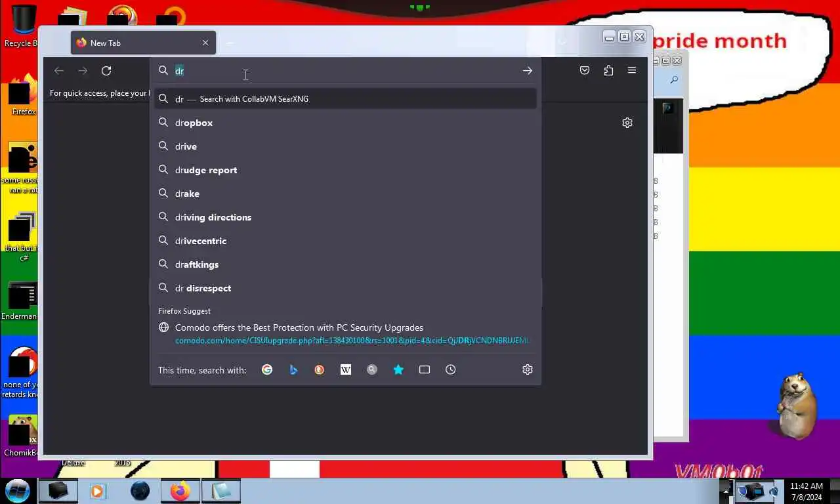The width and height of the screenshot is (840, 504).
Task: Search with the grey magnifier search engine icon
Action: coord(372,370)
